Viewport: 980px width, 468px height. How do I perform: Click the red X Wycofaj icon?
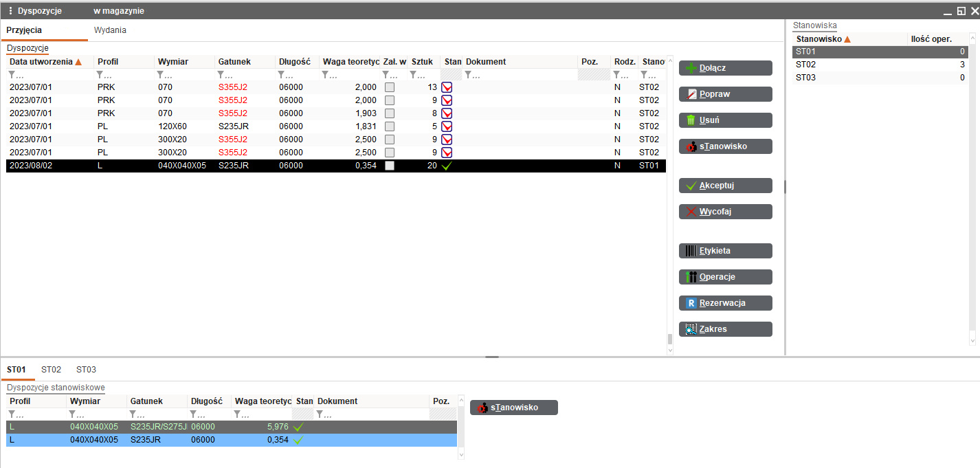[x=691, y=212]
